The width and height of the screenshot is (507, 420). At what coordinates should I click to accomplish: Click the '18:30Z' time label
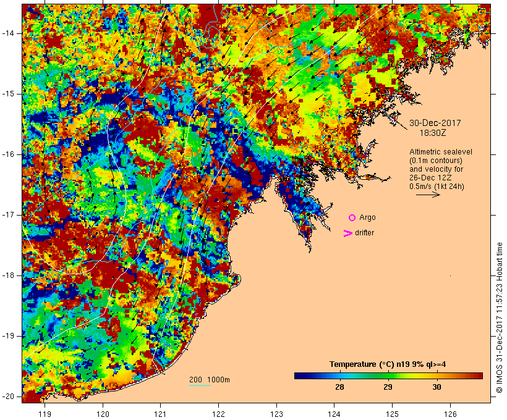click(x=433, y=133)
